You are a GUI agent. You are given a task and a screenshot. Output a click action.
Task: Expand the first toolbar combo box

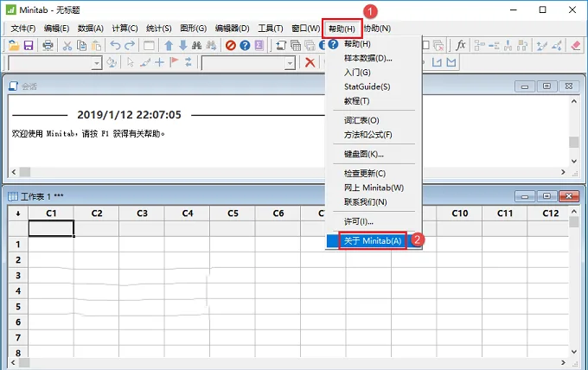click(97, 63)
